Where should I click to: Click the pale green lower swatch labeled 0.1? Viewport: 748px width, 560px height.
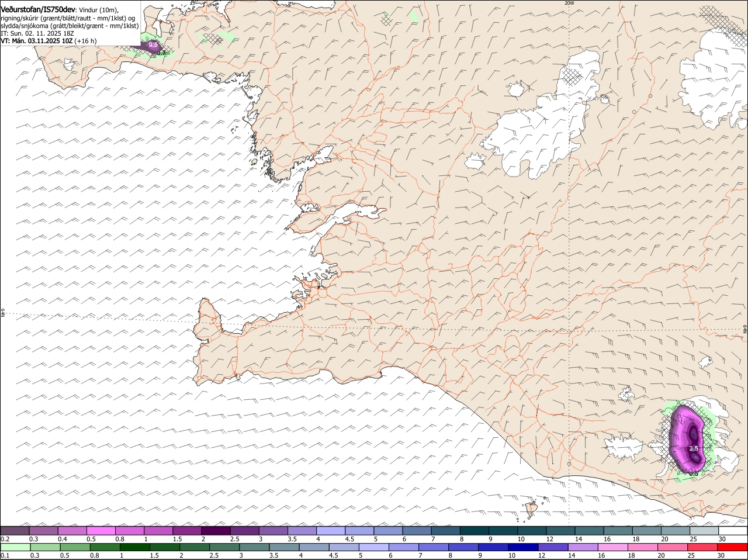pyautogui.click(x=15, y=548)
